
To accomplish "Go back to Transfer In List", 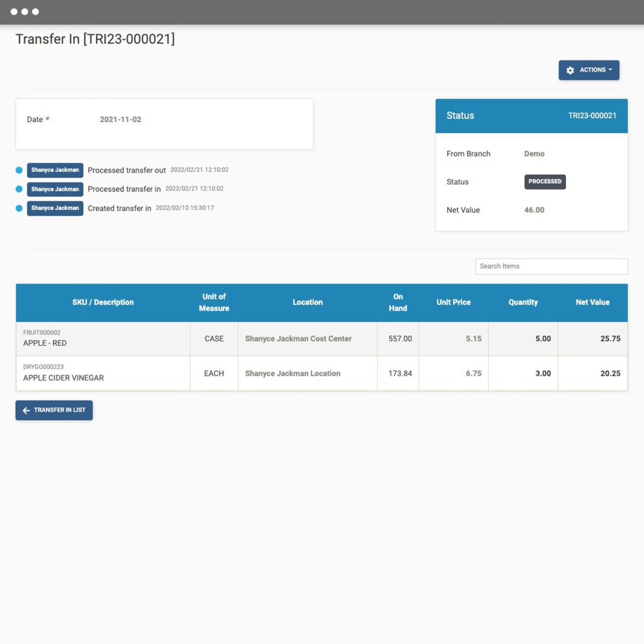I will 54,410.
